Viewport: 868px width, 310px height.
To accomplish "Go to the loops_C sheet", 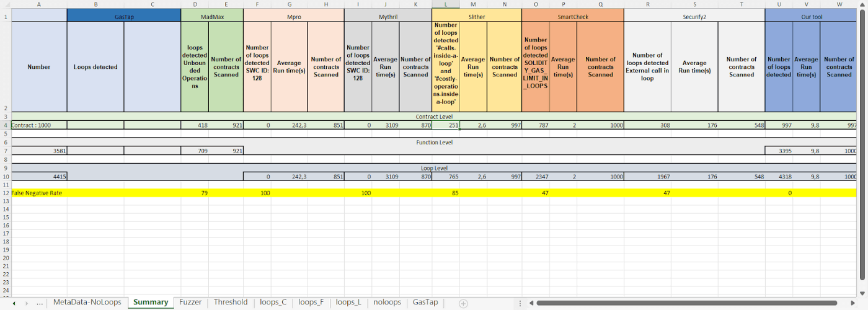I will (273, 303).
